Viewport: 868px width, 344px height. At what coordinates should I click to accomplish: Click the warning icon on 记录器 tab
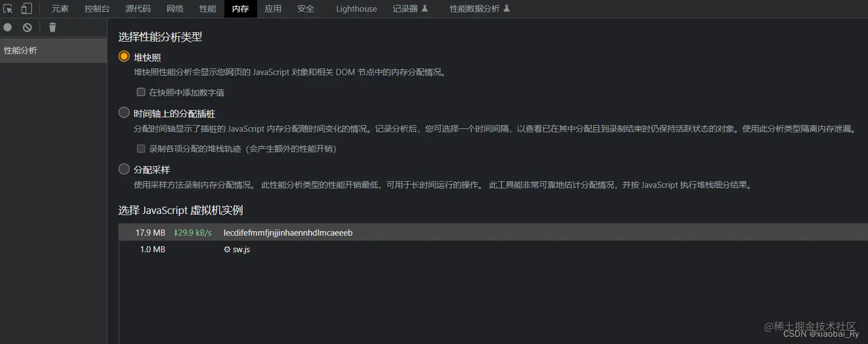pyautogui.click(x=425, y=7)
